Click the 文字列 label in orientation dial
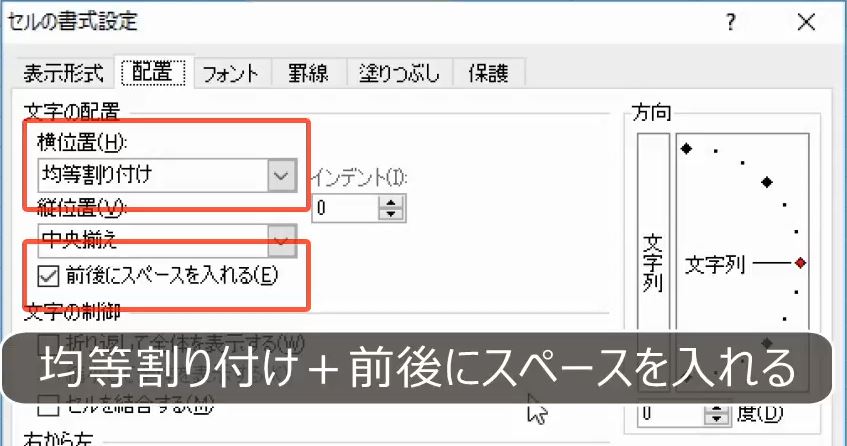 pos(715,265)
